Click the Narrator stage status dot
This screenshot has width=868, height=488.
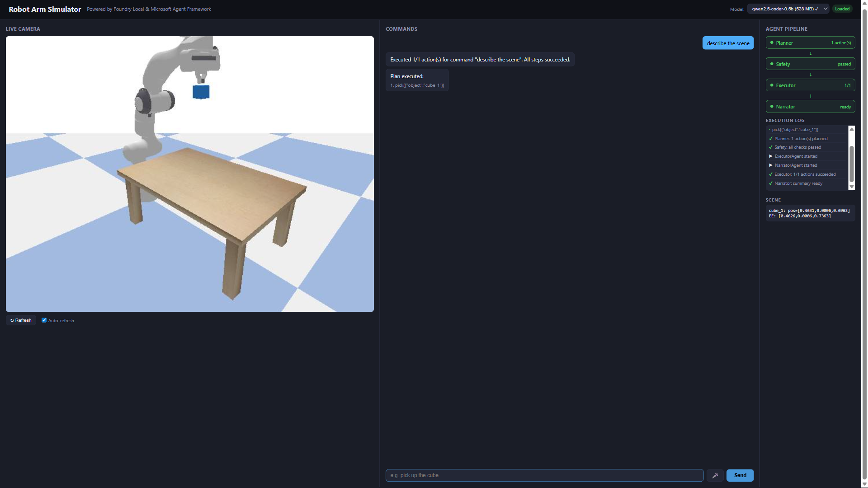pyautogui.click(x=772, y=107)
